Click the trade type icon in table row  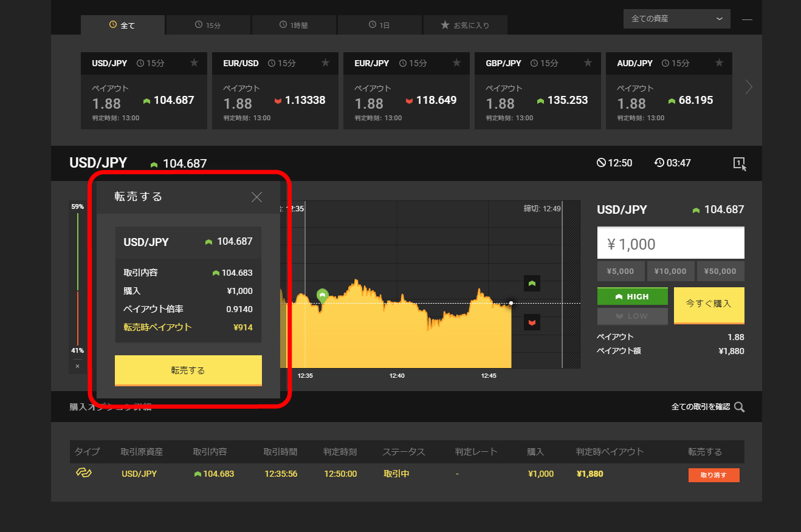click(83, 473)
